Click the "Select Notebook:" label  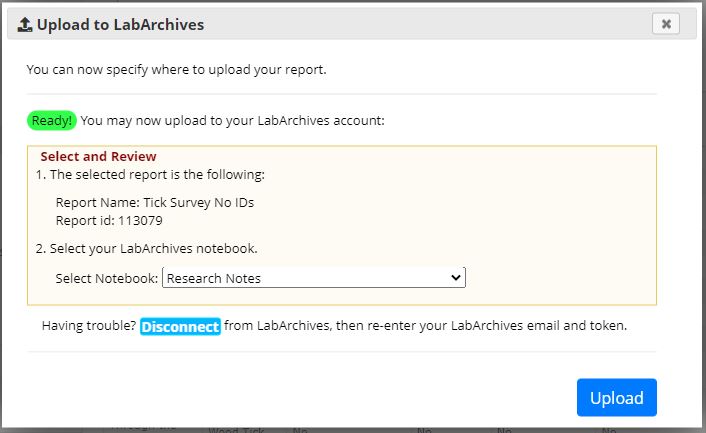pos(107,278)
